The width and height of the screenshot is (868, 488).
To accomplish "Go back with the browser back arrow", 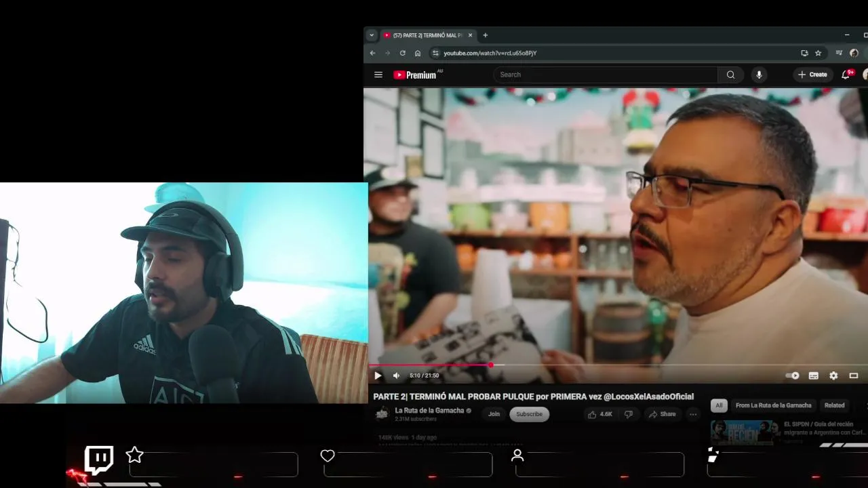I will [372, 53].
